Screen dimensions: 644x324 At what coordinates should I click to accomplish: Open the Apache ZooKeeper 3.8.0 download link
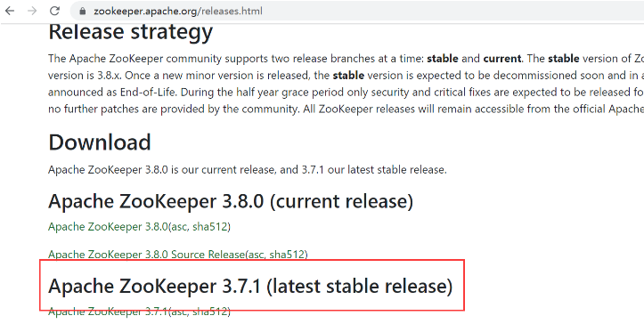(108, 227)
